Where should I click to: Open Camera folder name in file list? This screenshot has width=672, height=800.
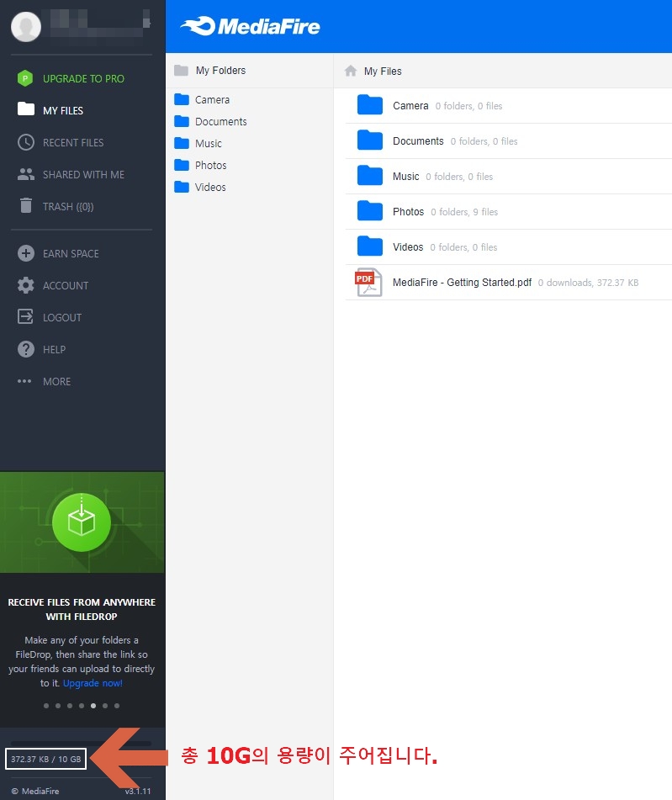coord(410,106)
